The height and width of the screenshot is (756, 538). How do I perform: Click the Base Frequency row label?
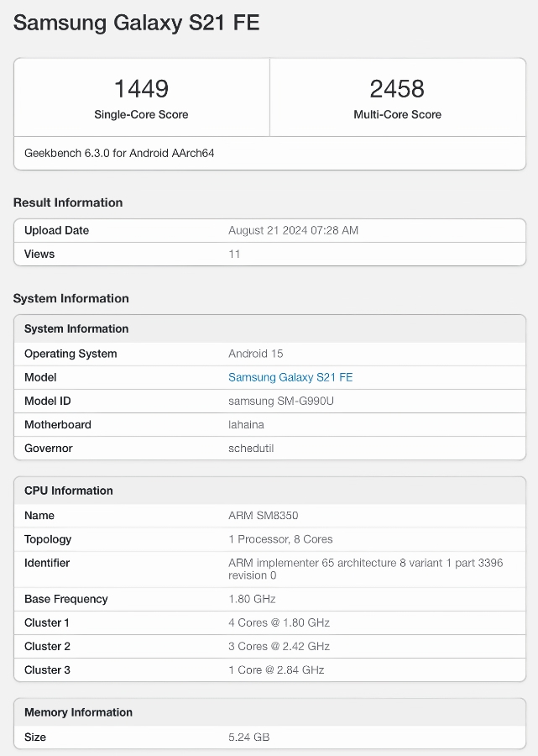[66, 599]
